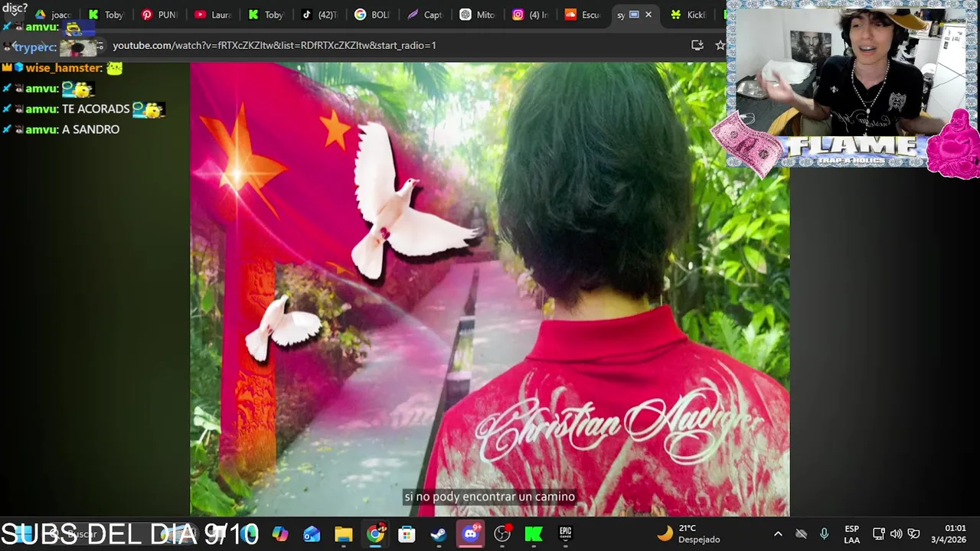This screenshot has width=980, height=551.
Task: Open Discord from the taskbar
Action: (x=470, y=534)
